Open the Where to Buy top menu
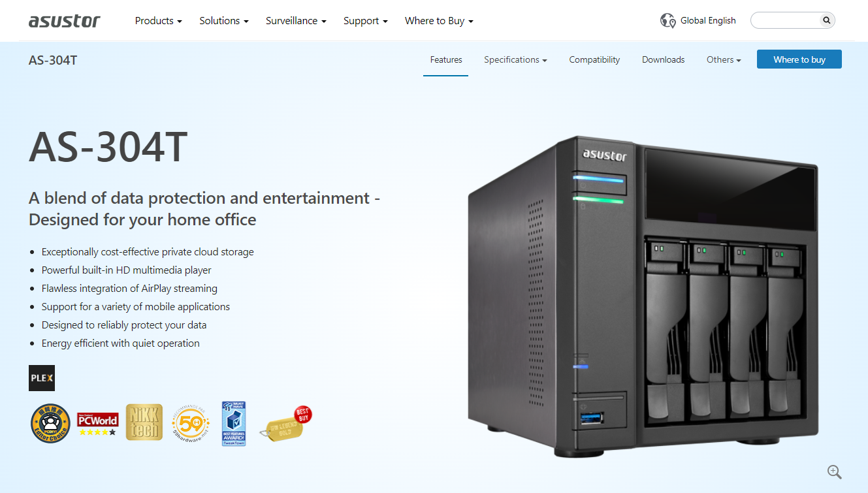Viewport: 868px width, 493px height. tap(439, 21)
